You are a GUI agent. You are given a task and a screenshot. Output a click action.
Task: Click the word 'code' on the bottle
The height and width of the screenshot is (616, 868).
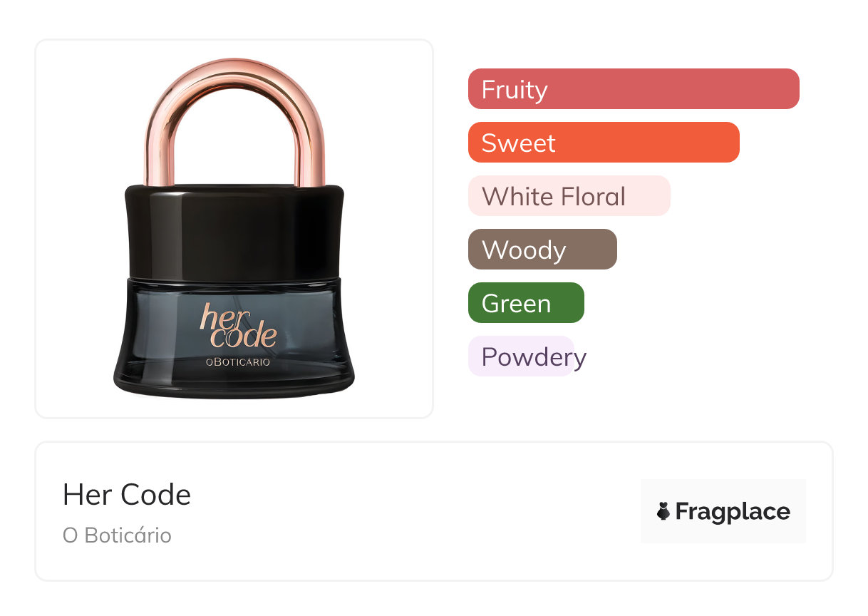click(243, 336)
